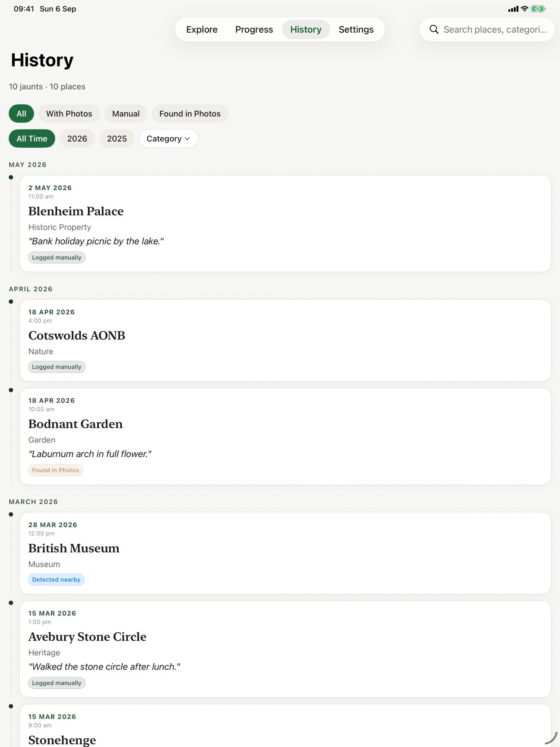Tap the Wi-Fi status icon

coord(524,9)
